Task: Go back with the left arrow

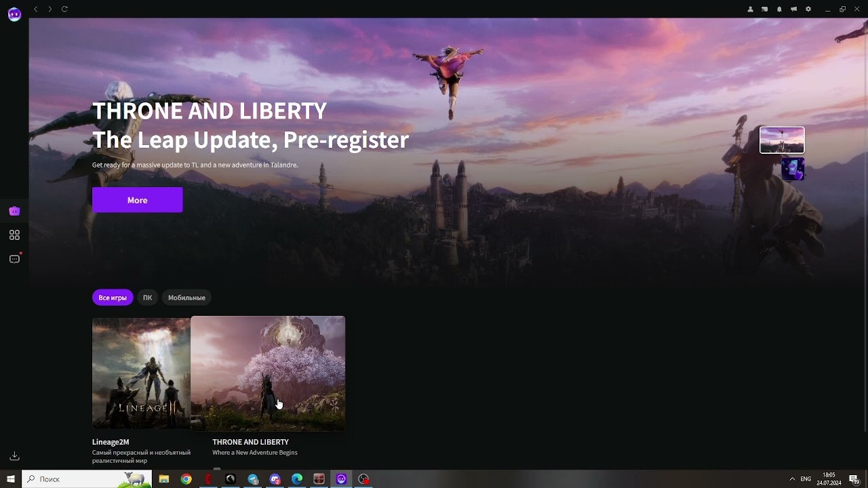Action: 36,9
